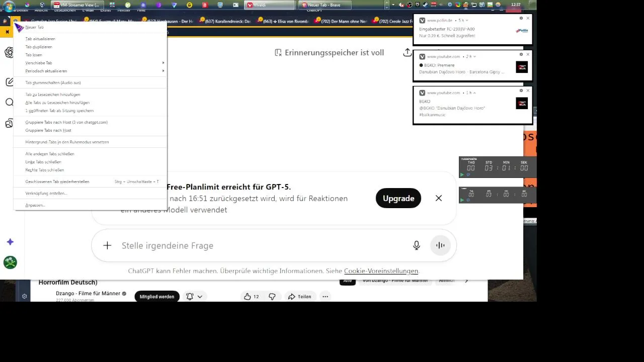
Task: Open the 'Cookie-Voreinstellungen' link
Action: coord(381,271)
